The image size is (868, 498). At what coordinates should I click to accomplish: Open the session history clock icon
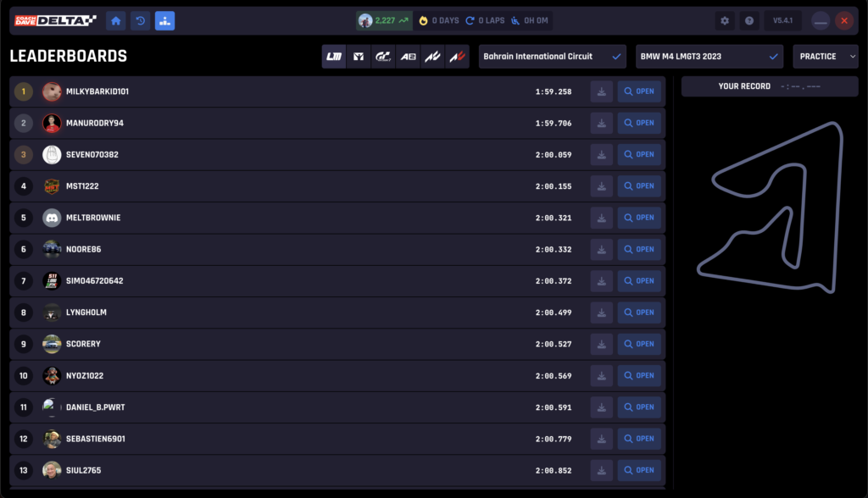[141, 21]
